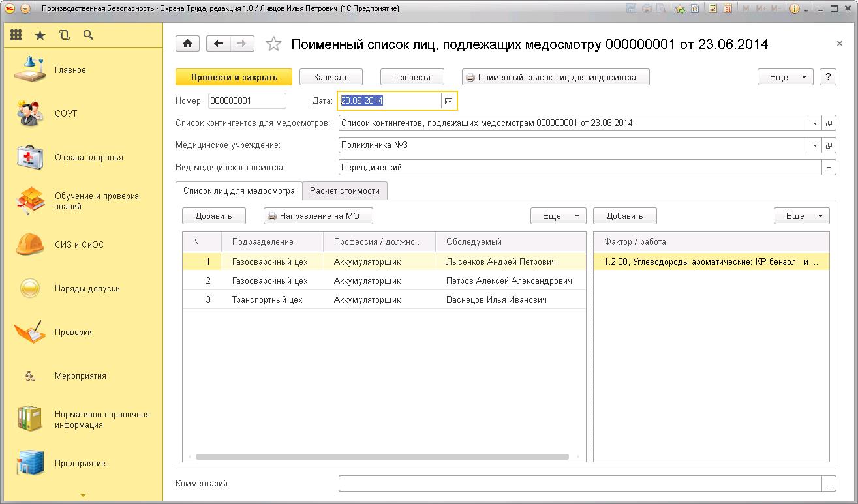Image resolution: width=858 pixels, height=504 pixels.
Task: Add the document to favorites with the star
Action: (274, 44)
